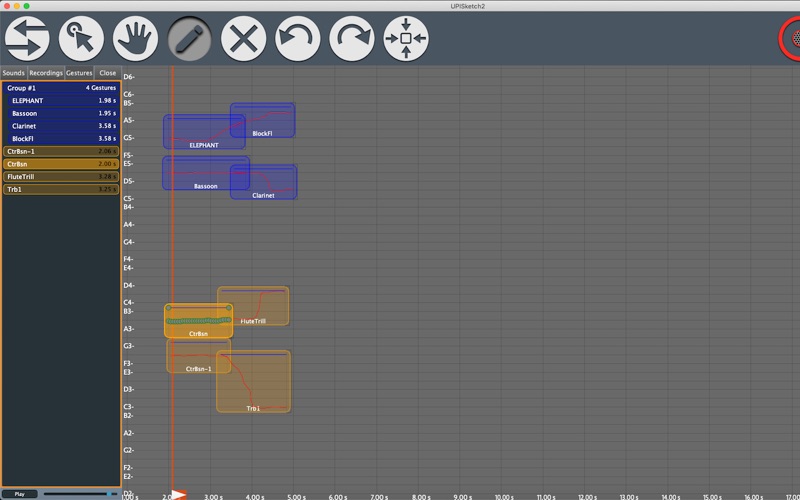Screen dimensions: 800x500
Task: Switch to the Gestures tab
Action: [79, 73]
